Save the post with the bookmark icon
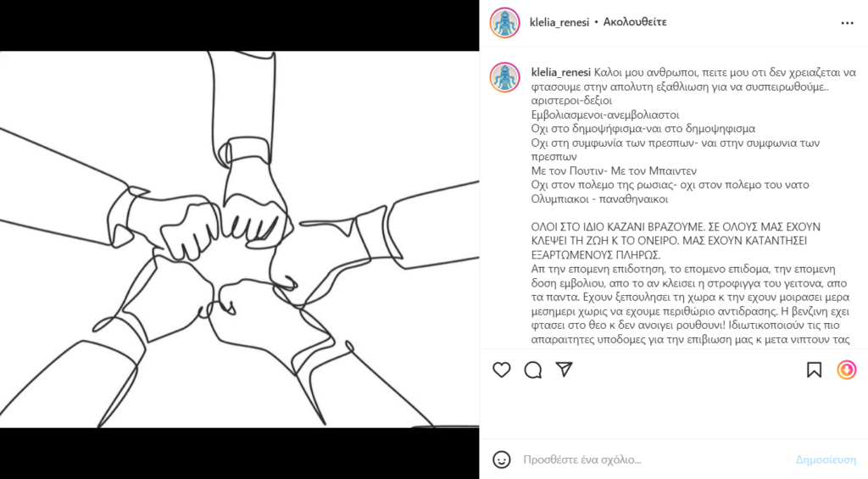Viewport: 868px width, 479px height. point(815,370)
